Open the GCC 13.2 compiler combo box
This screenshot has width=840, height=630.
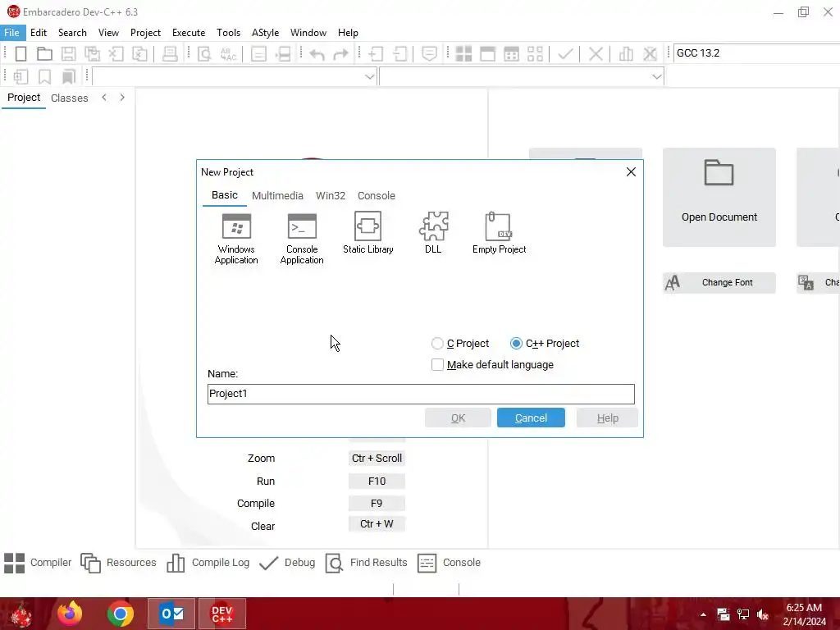coord(756,53)
